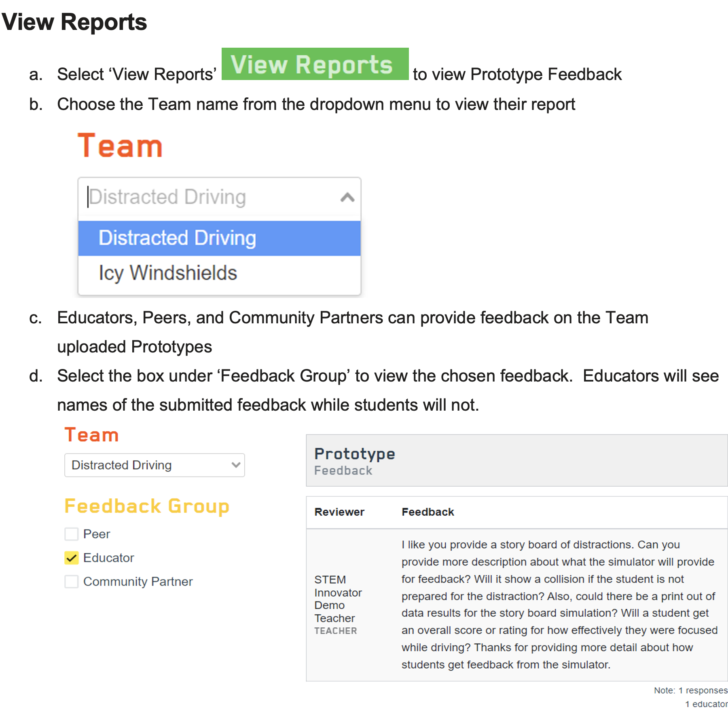Viewport: 728px width, 717px height.
Task: Click the green View Reports button
Action: [315, 64]
